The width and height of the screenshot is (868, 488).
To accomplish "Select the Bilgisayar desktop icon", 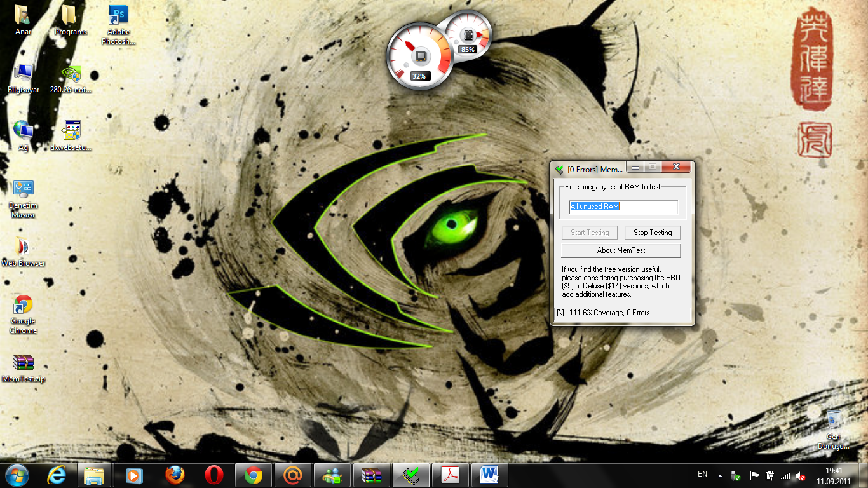I will pos(24,79).
